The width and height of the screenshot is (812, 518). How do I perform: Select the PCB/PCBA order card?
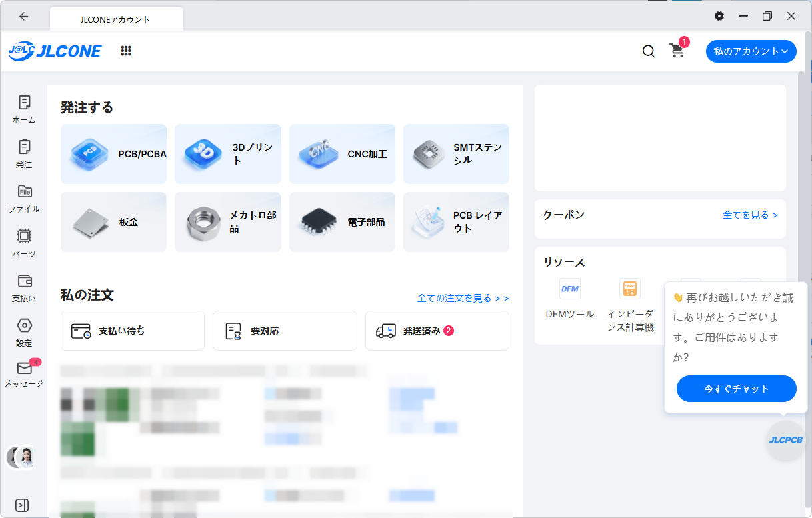pyautogui.click(x=113, y=154)
